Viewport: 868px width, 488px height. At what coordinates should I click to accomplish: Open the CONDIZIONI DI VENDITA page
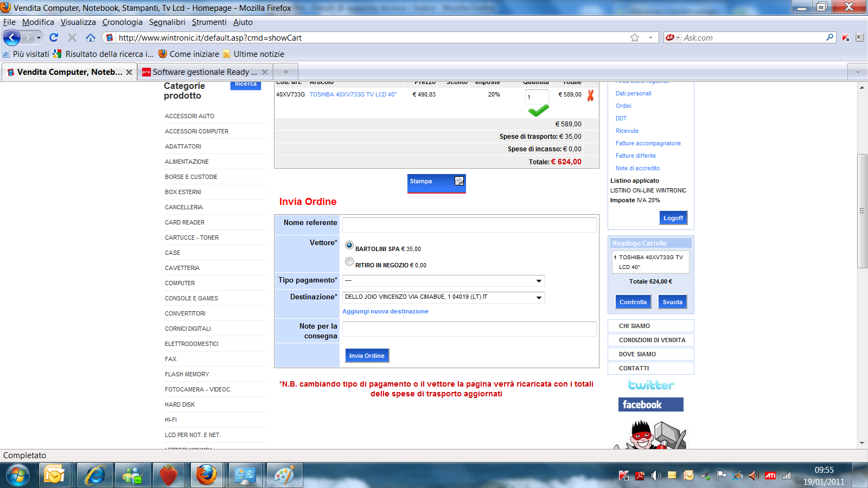click(x=652, y=340)
